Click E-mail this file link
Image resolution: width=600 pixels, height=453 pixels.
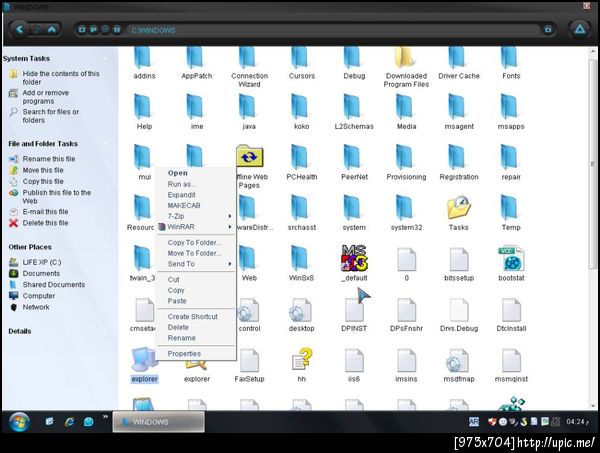(x=45, y=212)
